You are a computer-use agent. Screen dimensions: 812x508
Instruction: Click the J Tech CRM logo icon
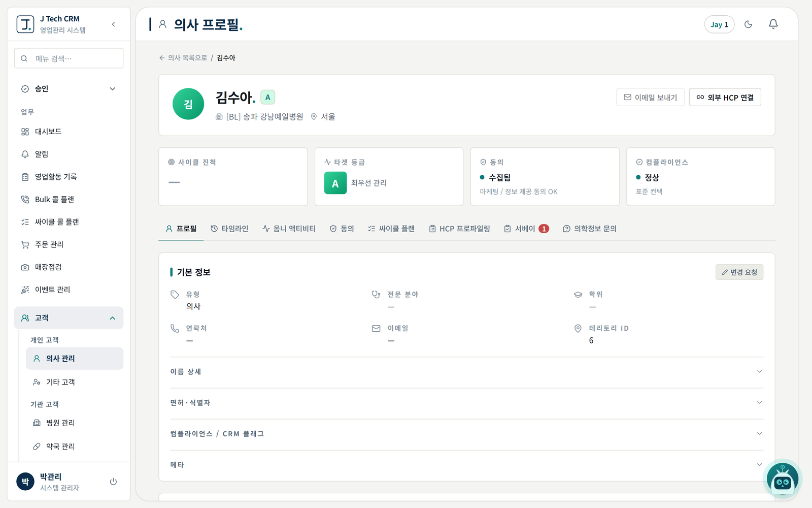pos(25,24)
